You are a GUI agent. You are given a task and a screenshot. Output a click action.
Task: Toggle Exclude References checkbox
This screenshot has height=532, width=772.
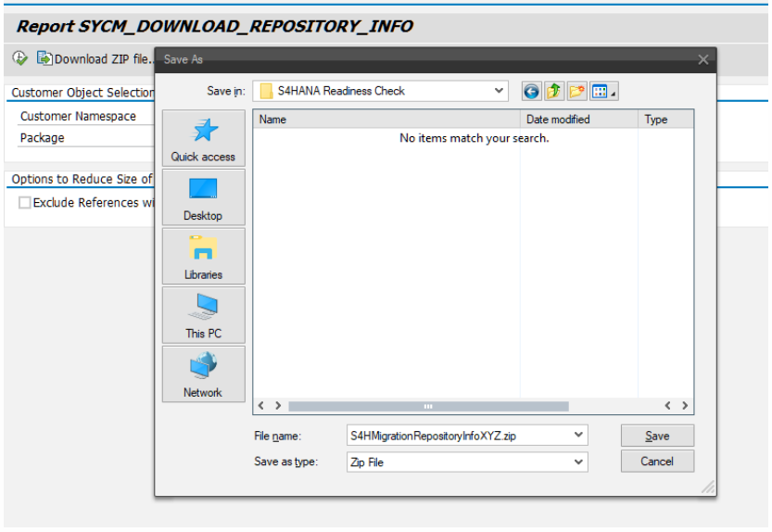tap(25, 202)
